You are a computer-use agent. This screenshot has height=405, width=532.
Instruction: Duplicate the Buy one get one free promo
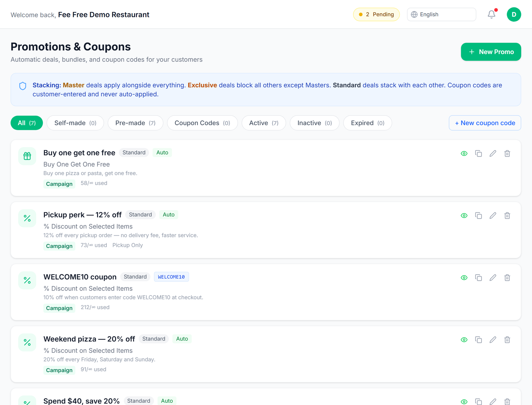[x=478, y=153]
